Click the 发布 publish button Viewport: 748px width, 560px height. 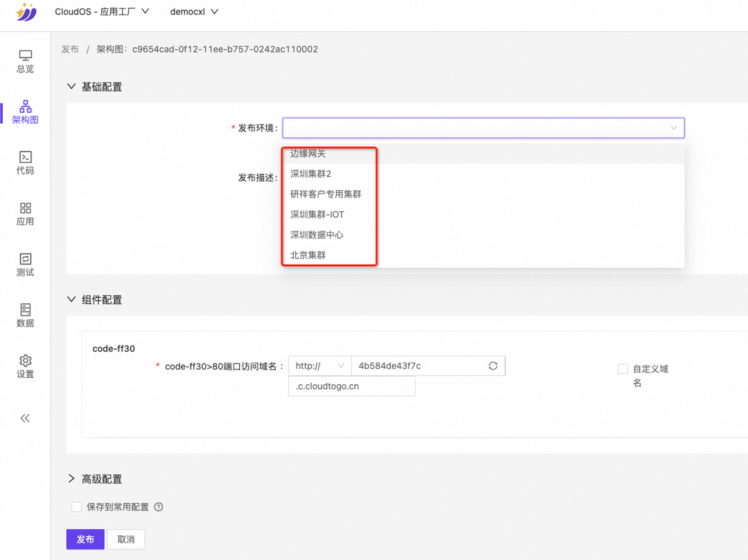tap(85, 539)
